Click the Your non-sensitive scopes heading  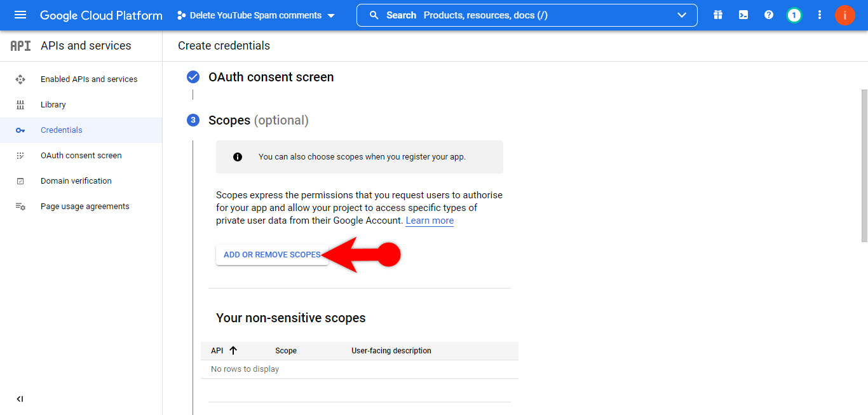point(291,318)
